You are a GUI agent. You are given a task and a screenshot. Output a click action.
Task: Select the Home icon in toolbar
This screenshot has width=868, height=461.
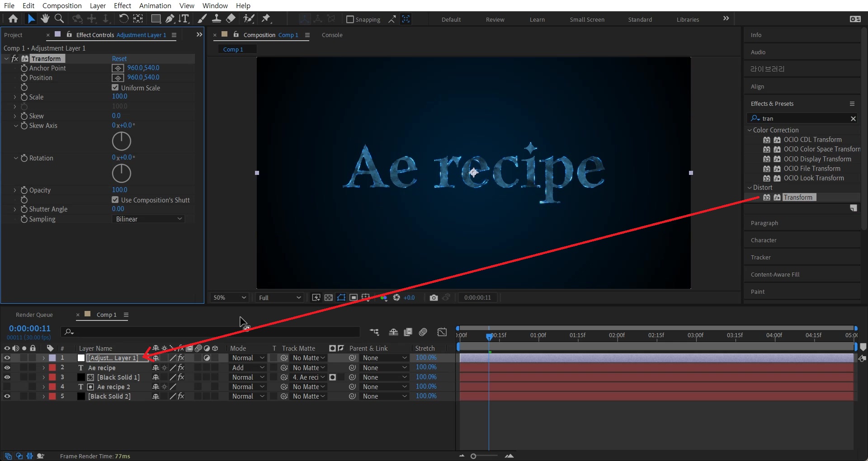point(13,19)
